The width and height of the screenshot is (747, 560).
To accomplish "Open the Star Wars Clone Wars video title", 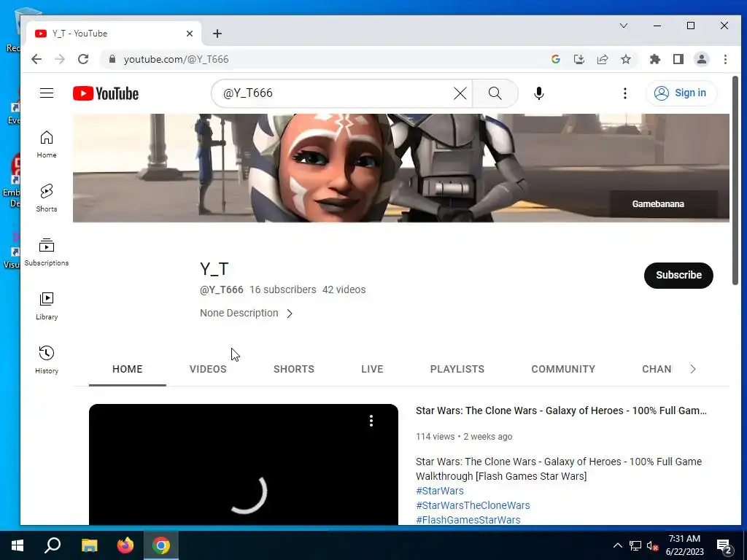I will pos(561,411).
